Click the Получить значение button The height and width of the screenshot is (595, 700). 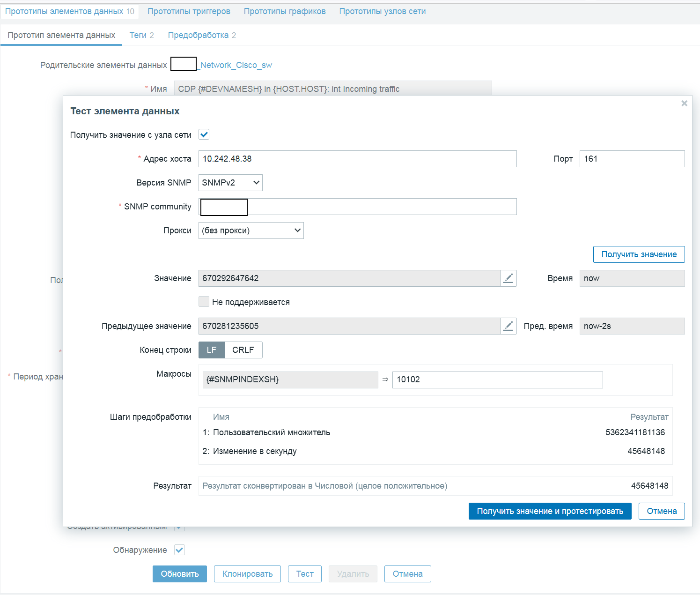639,254
